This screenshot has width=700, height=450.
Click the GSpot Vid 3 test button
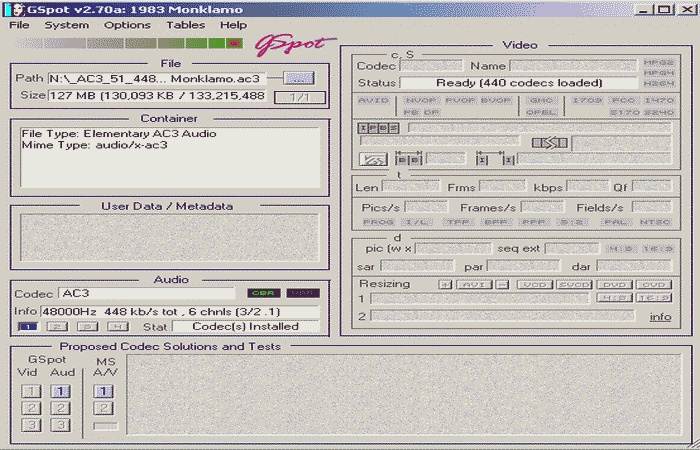click(33, 425)
